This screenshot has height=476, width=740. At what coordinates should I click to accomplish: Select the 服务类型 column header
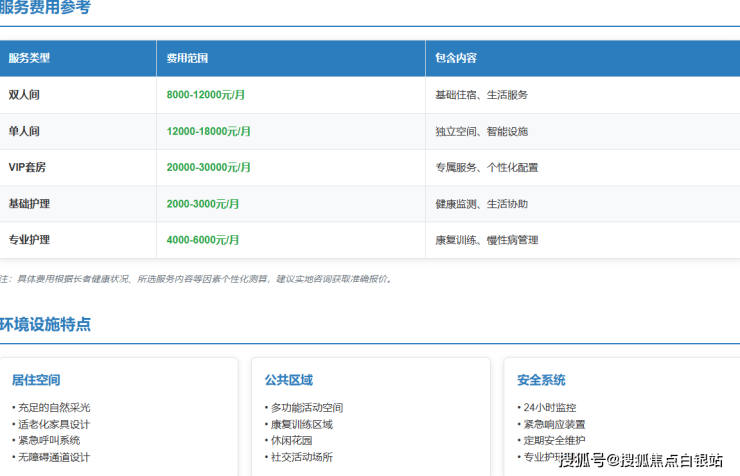click(29, 58)
